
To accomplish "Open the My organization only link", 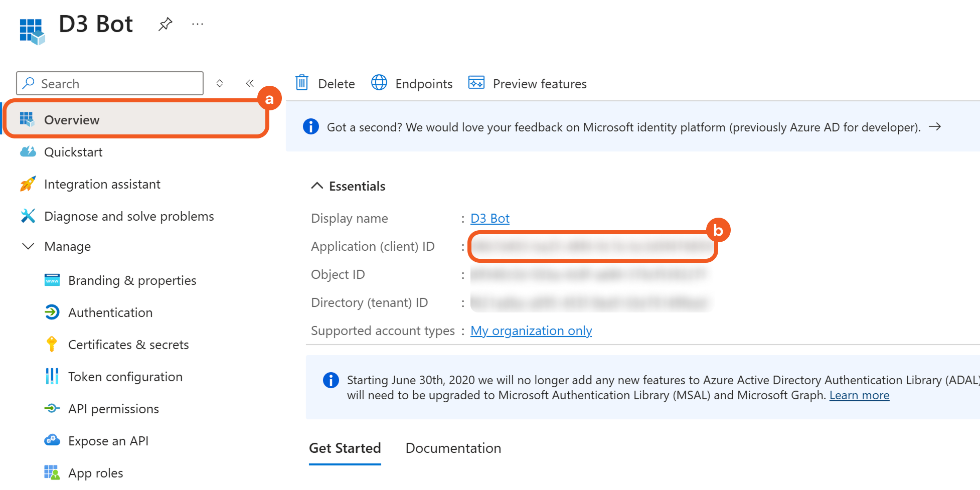I will point(531,331).
